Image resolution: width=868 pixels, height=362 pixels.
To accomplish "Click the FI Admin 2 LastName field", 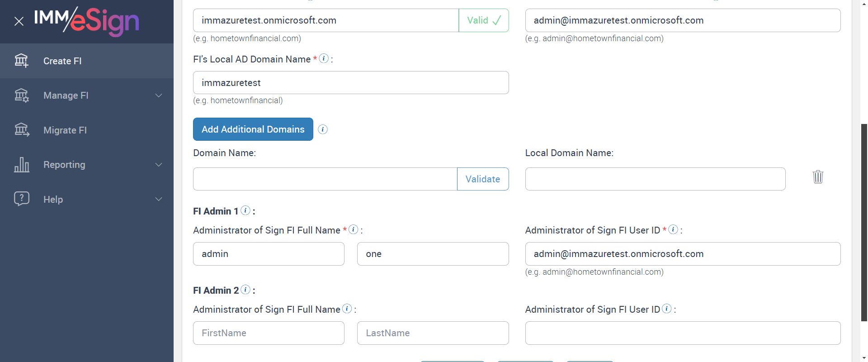I will 433,333.
